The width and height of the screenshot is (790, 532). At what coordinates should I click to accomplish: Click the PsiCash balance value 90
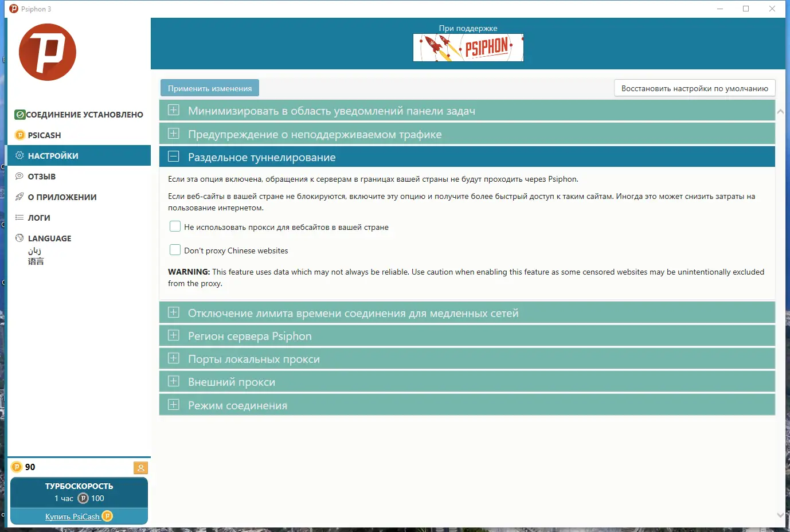[x=30, y=467]
